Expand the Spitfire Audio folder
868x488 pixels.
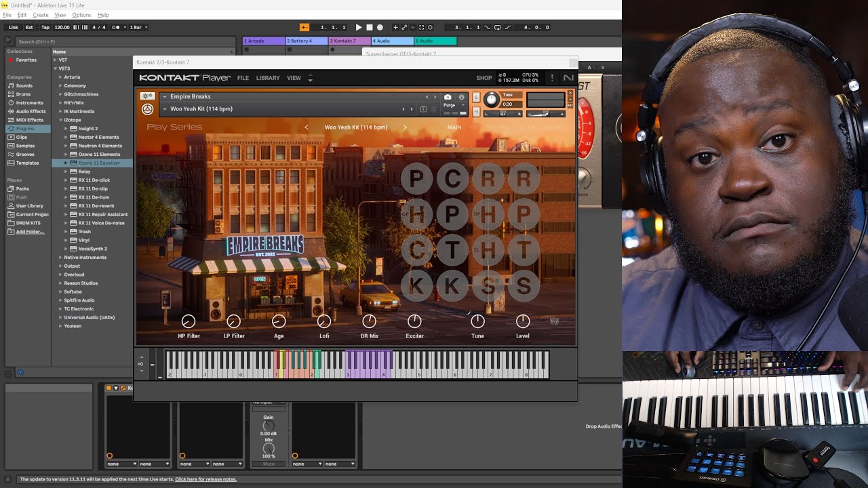click(x=60, y=300)
